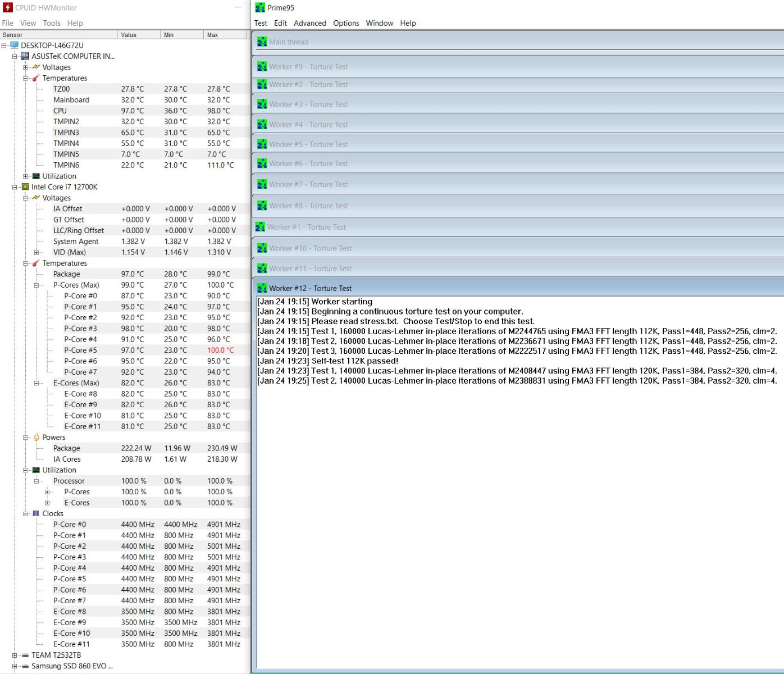Click the Worker #1 Torture Test icon
This screenshot has width=784, height=674.
[x=260, y=227]
